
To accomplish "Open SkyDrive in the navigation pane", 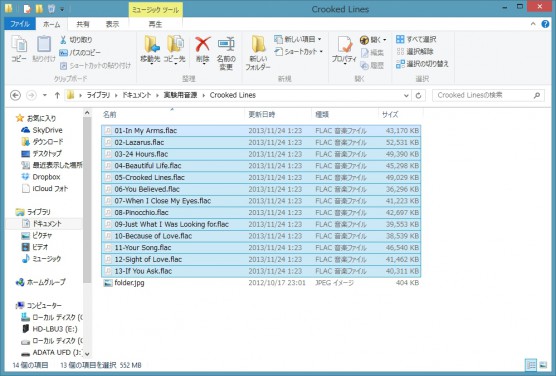I will pos(41,130).
